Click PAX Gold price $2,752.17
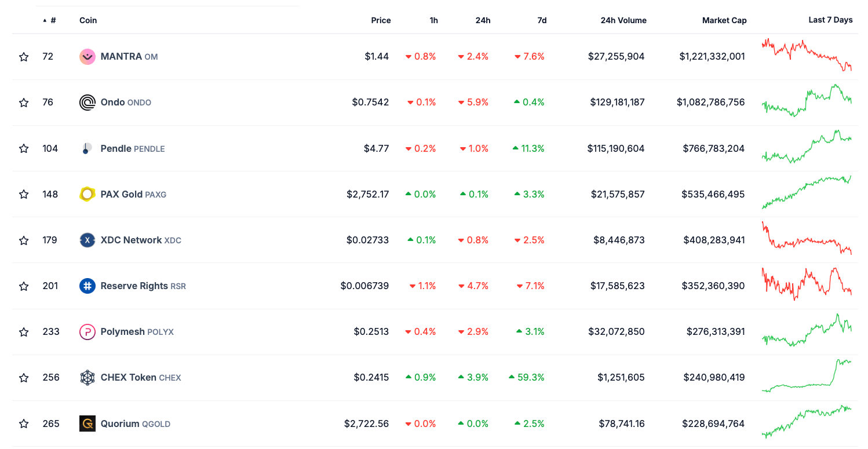The height and width of the screenshot is (449, 868). [x=368, y=194]
